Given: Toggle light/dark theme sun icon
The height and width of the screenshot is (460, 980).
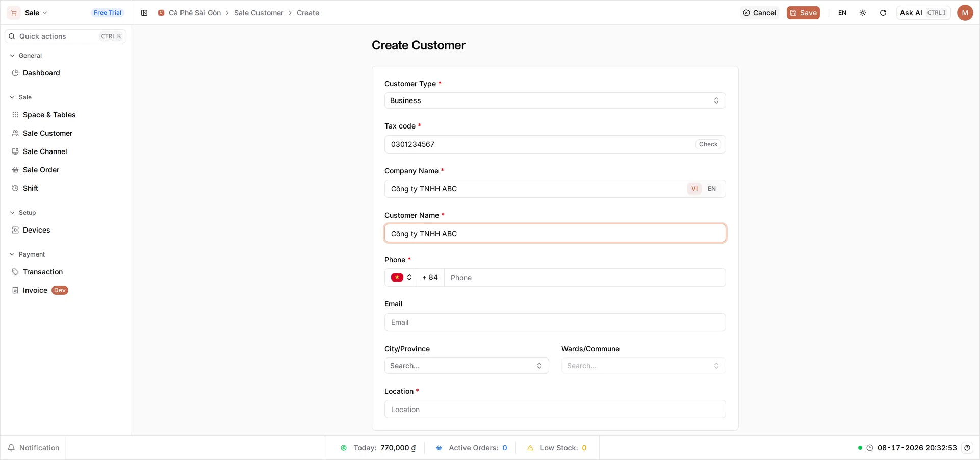Looking at the screenshot, I should pos(863,13).
